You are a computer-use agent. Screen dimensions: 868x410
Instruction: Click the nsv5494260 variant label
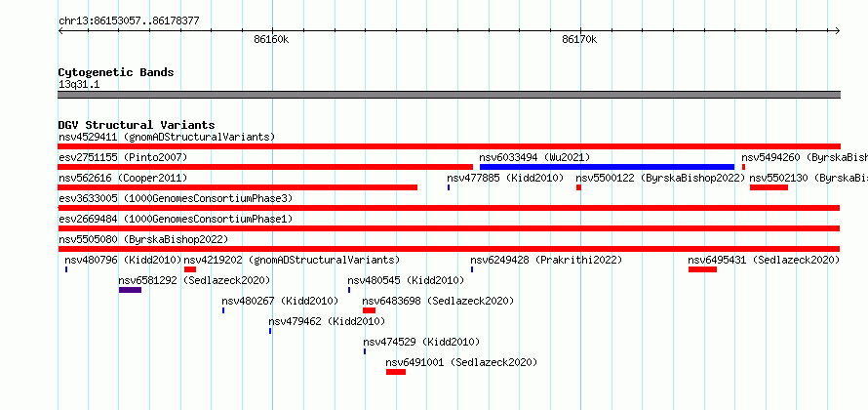point(805,158)
